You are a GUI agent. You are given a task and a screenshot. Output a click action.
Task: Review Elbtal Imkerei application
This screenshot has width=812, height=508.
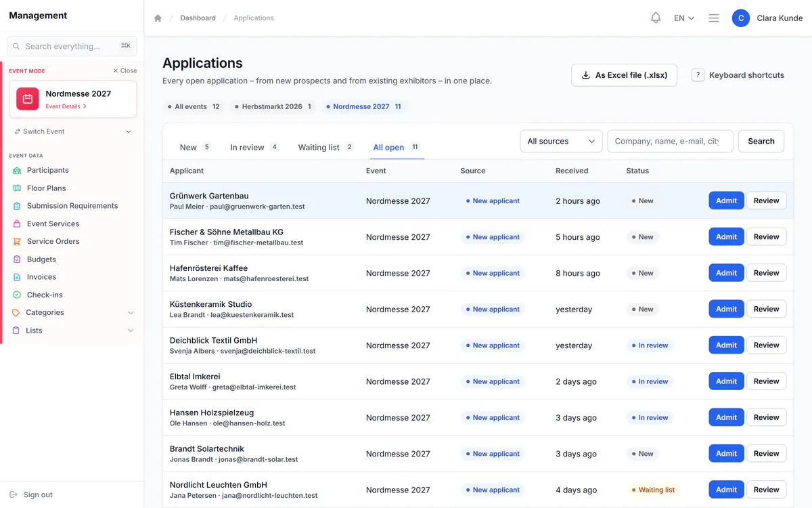tap(766, 381)
